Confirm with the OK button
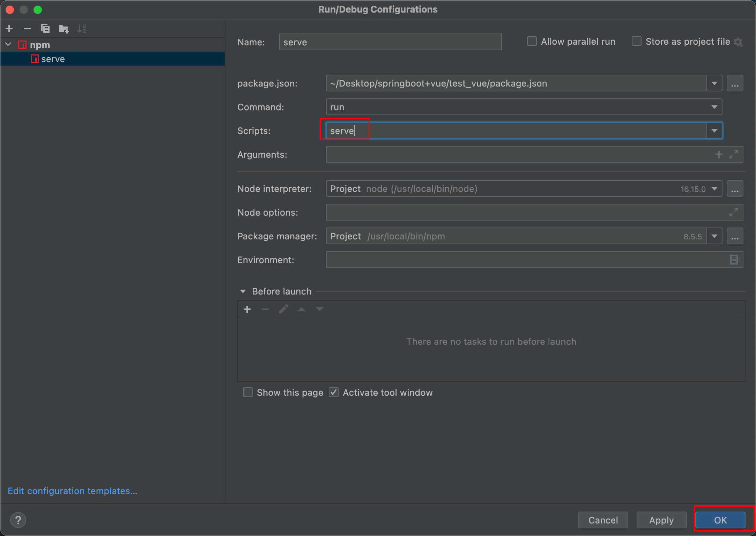This screenshot has width=756, height=536. (720, 520)
